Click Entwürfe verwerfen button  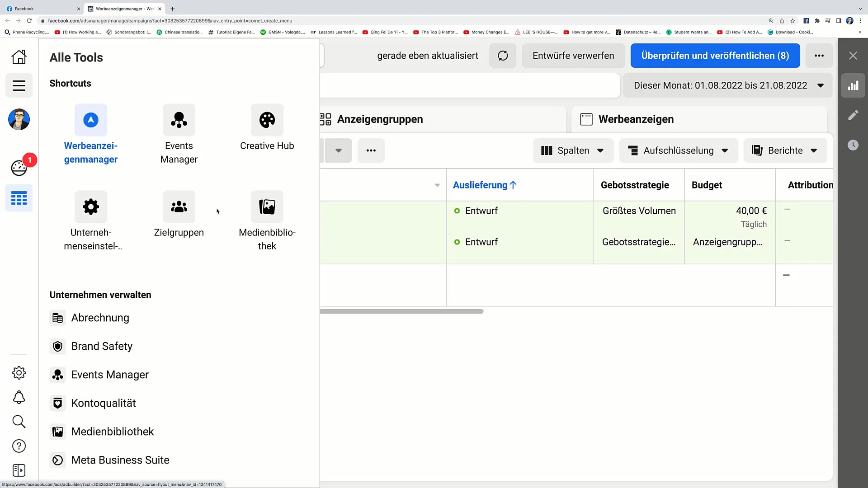(x=572, y=56)
